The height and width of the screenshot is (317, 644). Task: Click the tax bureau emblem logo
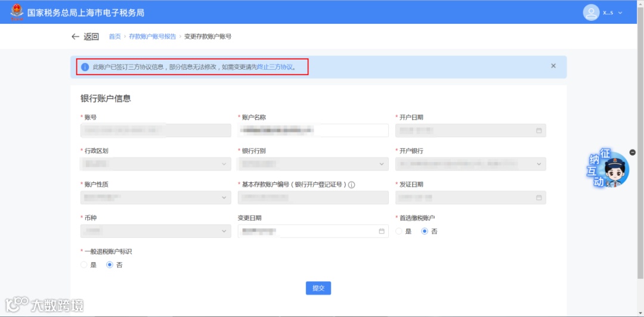[17, 13]
